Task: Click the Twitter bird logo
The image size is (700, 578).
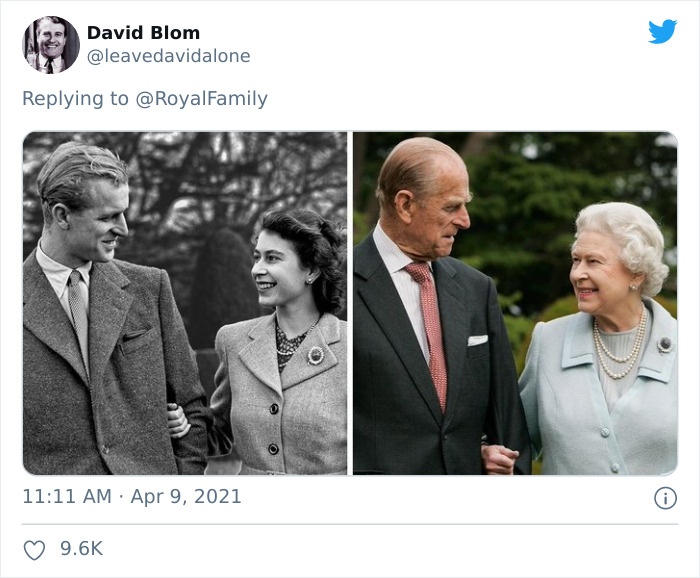Action: [662, 32]
